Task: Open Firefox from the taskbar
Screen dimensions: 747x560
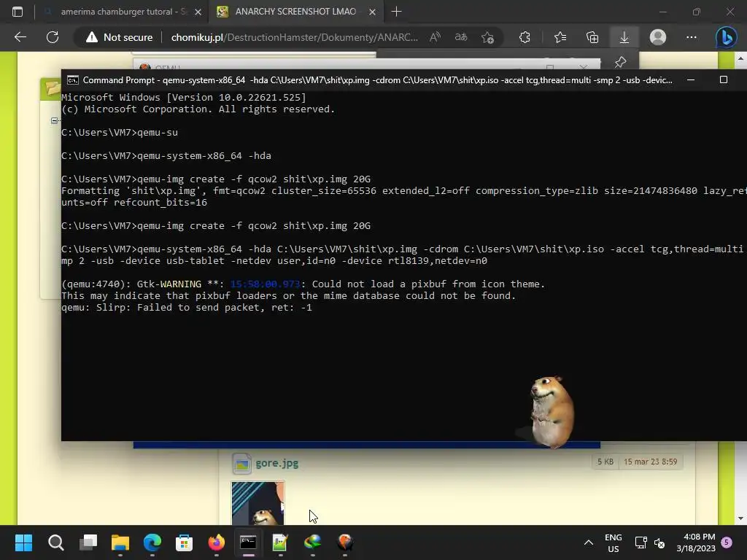Action: pos(216,542)
